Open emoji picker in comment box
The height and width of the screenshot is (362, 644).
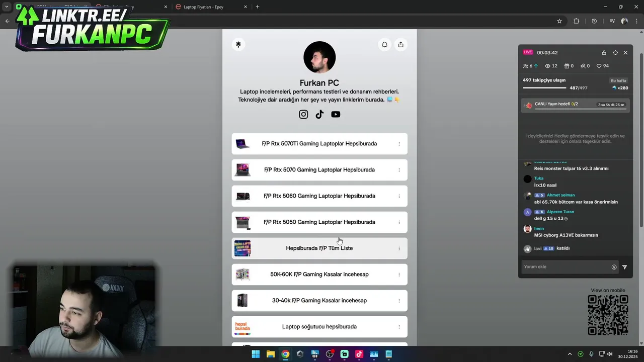(614, 267)
